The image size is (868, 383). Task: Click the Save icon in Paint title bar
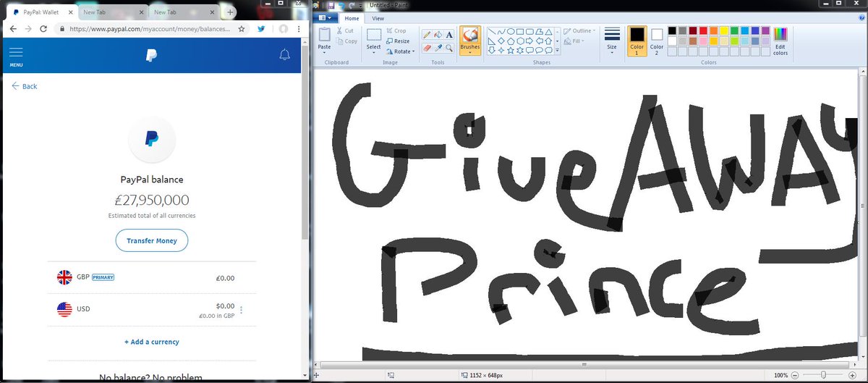click(331, 4)
